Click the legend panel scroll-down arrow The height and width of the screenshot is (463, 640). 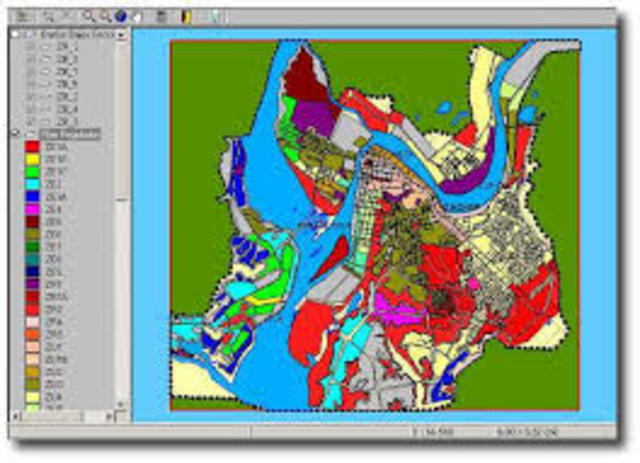[121, 404]
